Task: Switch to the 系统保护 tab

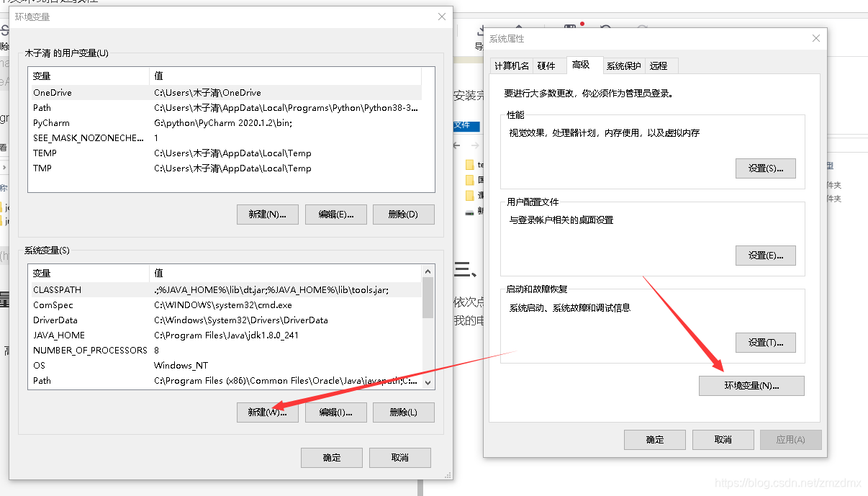Action: (623, 66)
